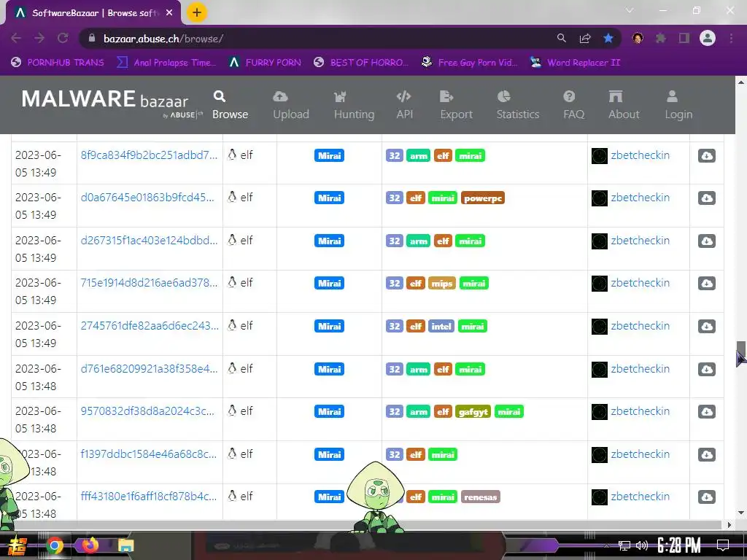Viewport: 747px width, 560px height.
Task: Click the MALWARE bazaar logo
Action: tap(112, 103)
